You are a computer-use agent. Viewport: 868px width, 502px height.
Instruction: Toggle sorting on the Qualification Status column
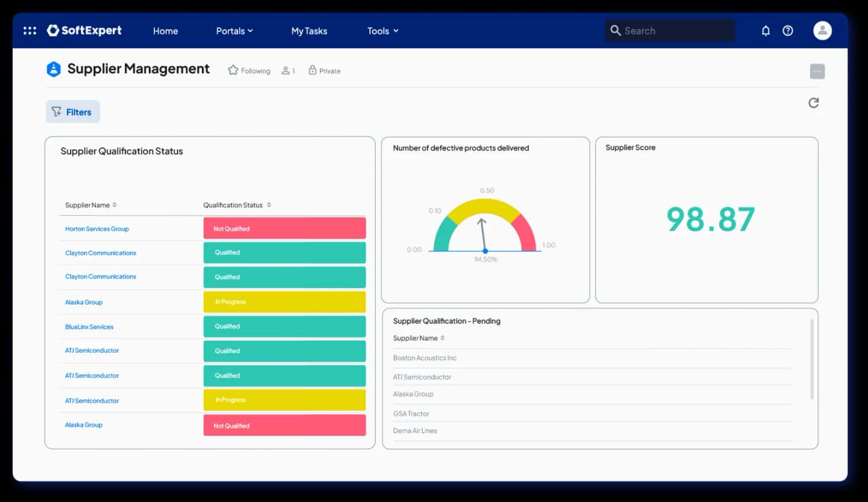point(270,205)
